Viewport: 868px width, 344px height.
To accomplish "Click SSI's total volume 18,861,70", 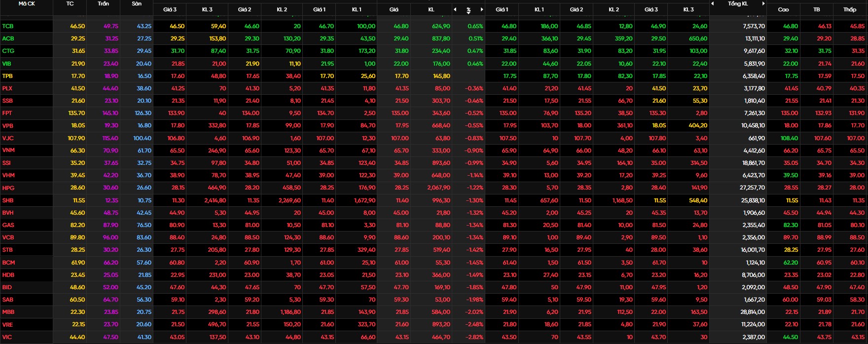I will (753, 163).
